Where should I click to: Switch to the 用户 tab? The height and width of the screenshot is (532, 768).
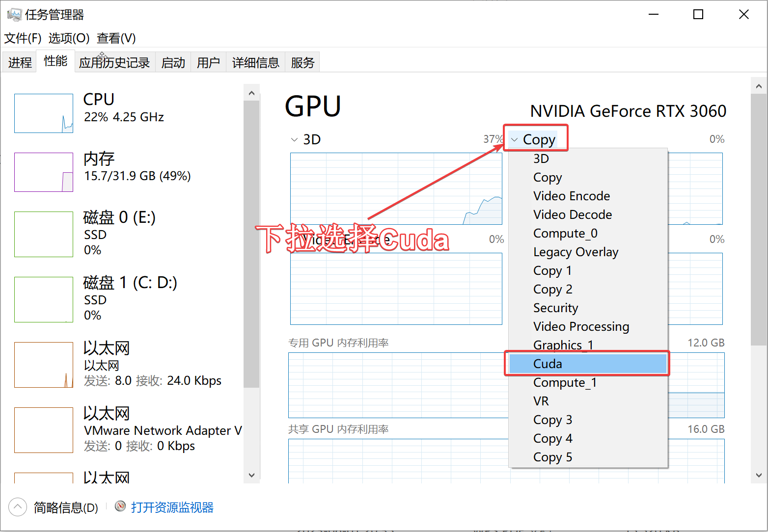tap(208, 62)
